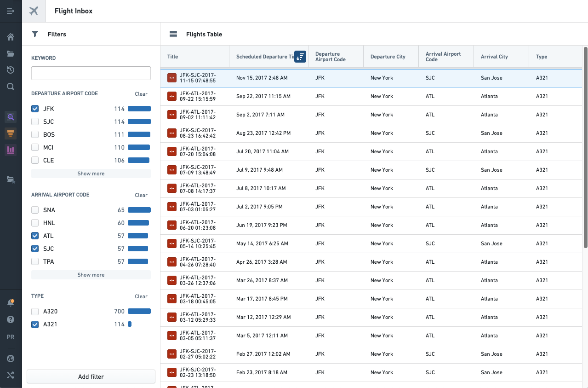The height and width of the screenshot is (388, 588).
Task: Focus the Keyword search field
Action: pos(91,73)
